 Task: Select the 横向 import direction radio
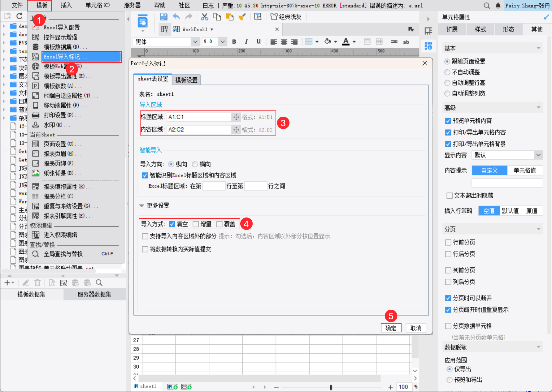click(x=195, y=164)
